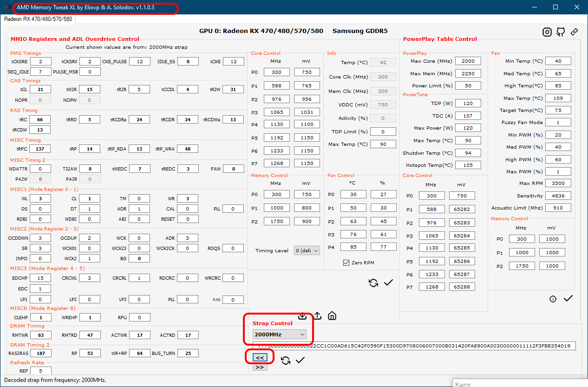Click the apply checkmark below the strap string
The width and height of the screenshot is (588, 387).
pos(300,360)
